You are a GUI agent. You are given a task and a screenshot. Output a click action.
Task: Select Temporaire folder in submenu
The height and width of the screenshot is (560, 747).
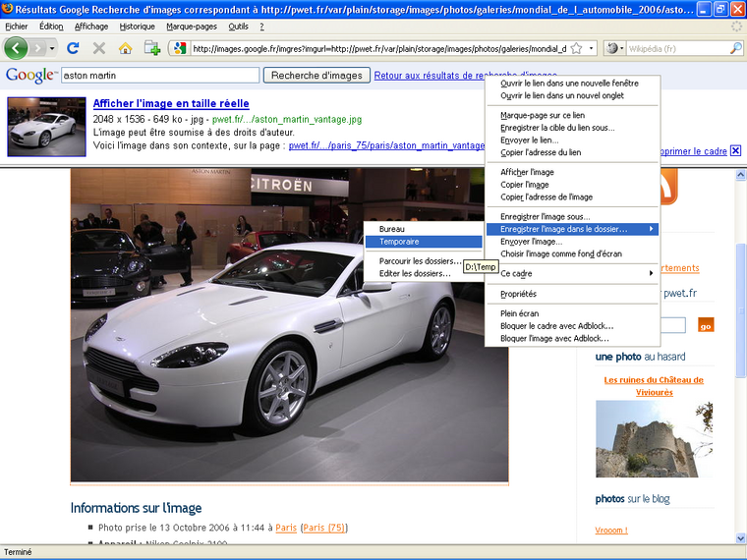[x=424, y=242]
